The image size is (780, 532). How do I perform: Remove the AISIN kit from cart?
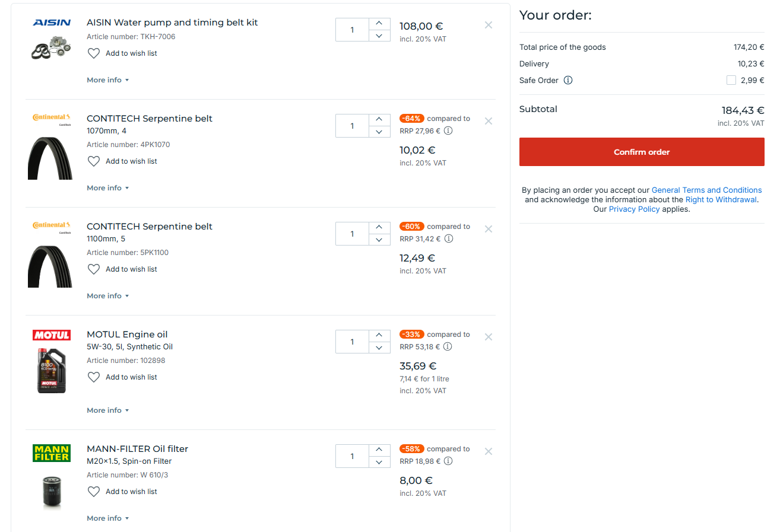click(489, 25)
